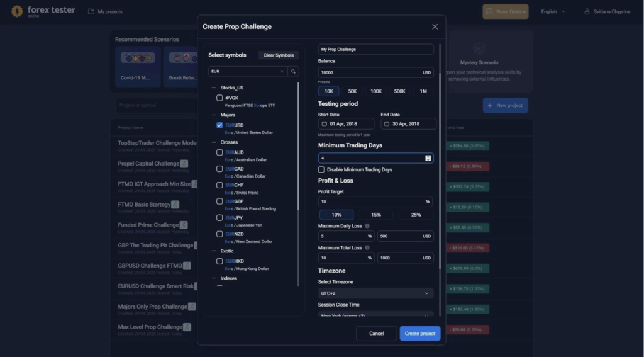Open the Covid-19 recommended scenario card
Image resolution: width=644 pixels, height=357 pixels.
point(138,67)
